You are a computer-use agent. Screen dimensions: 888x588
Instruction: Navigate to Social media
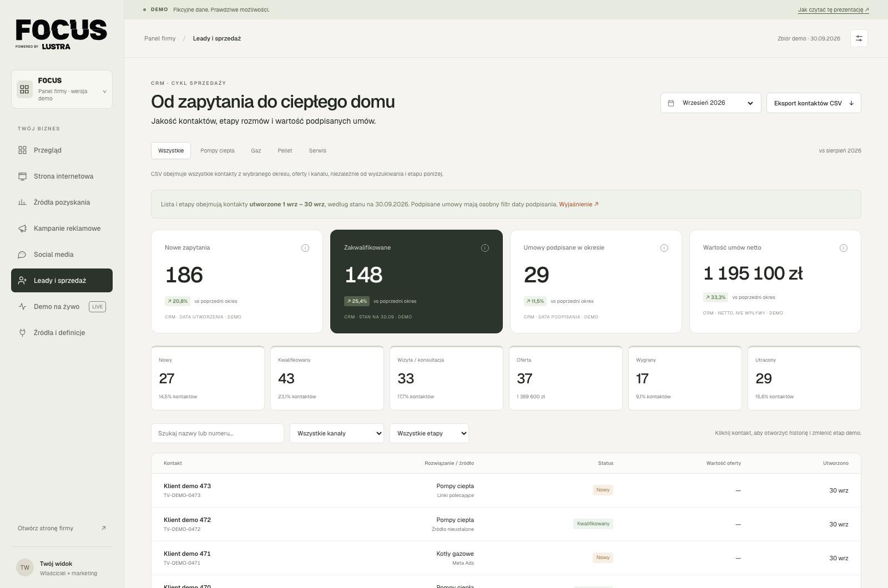click(x=62, y=255)
